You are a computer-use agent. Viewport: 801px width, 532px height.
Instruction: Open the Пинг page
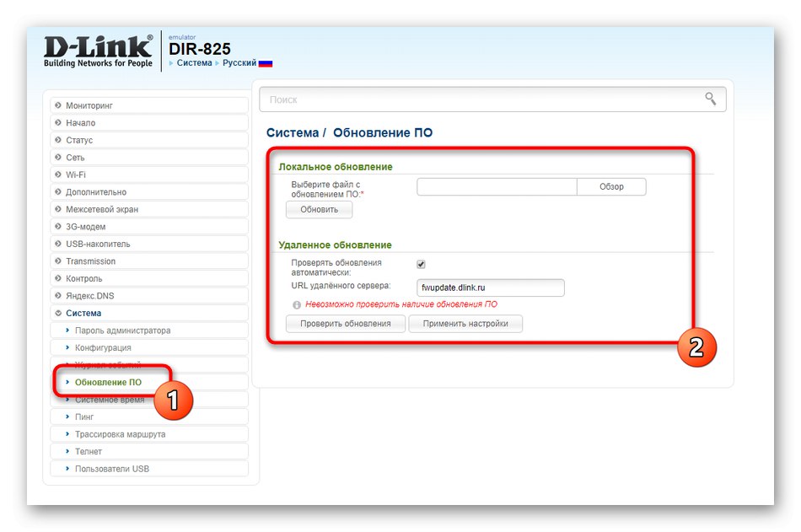(149, 417)
